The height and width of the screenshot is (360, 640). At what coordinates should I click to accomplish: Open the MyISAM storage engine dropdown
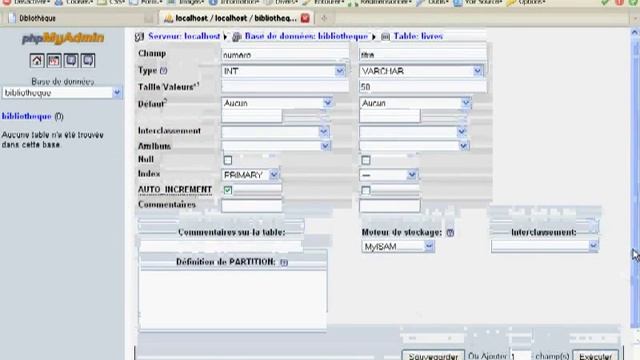(x=398, y=247)
